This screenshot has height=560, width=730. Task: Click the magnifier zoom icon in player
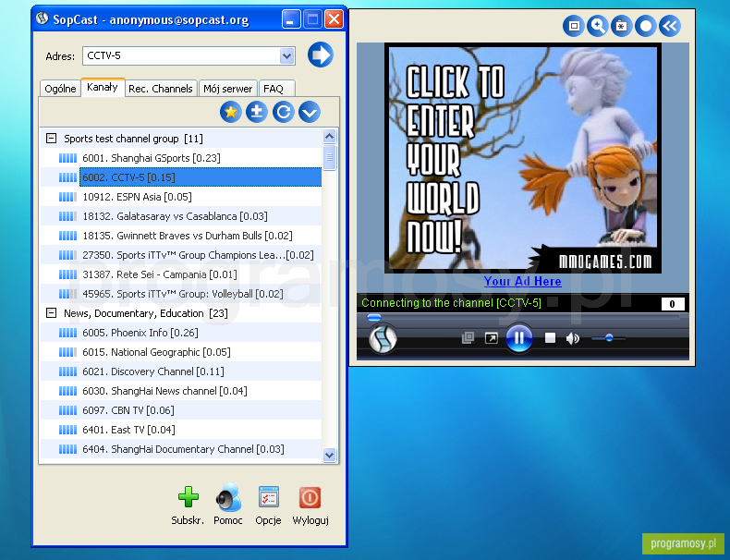point(597,26)
